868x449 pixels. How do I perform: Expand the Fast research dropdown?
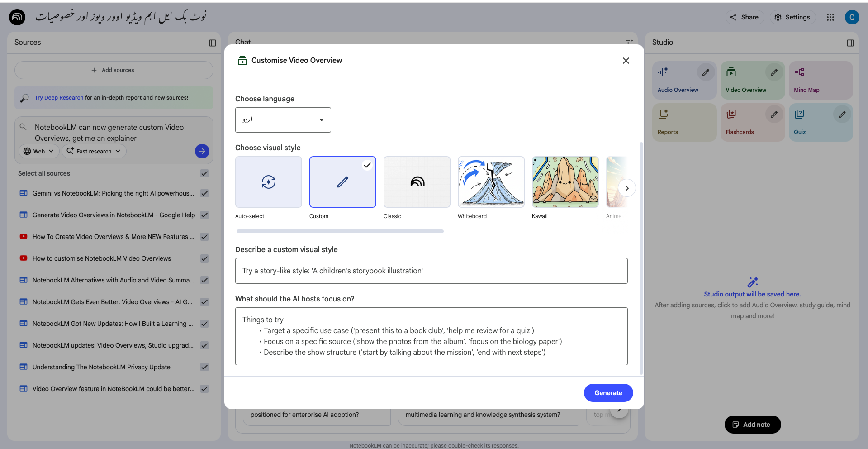click(x=94, y=151)
